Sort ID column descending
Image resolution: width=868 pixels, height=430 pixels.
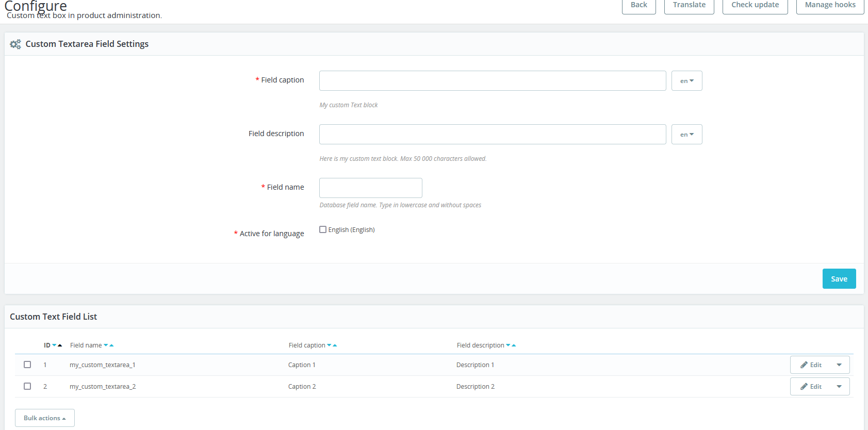pyautogui.click(x=54, y=345)
